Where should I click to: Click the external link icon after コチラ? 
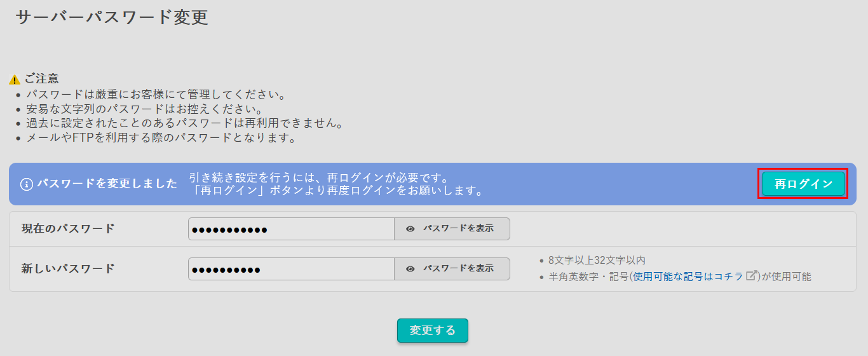(x=752, y=276)
